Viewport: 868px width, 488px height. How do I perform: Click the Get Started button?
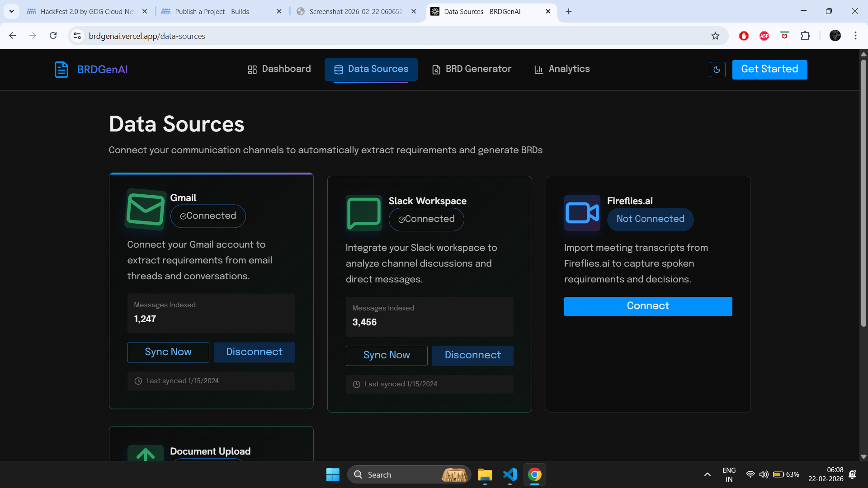[x=769, y=70]
